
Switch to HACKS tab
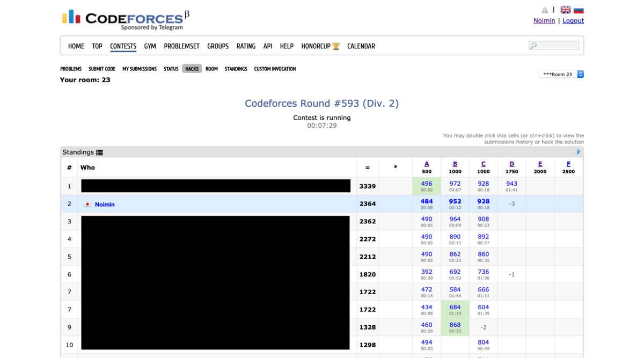pos(192,69)
